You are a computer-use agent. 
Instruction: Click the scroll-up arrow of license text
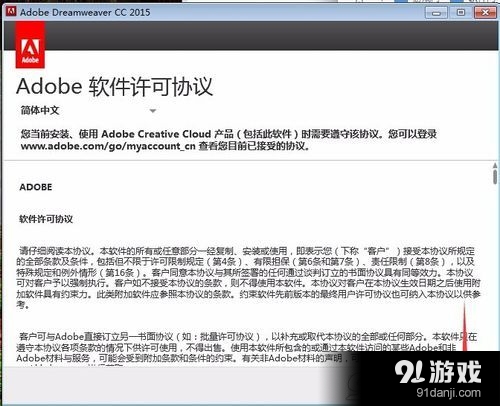[x=495, y=165]
